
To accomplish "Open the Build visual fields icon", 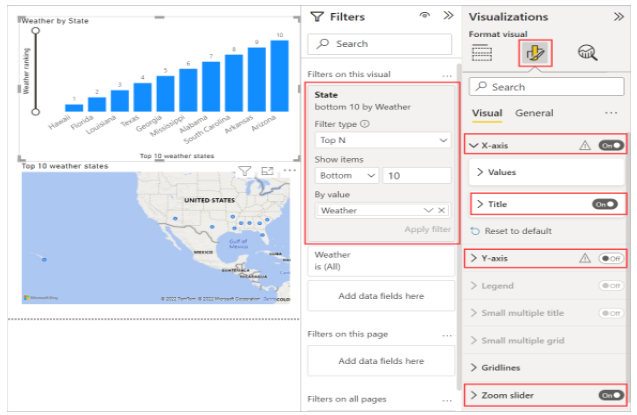I will [x=481, y=54].
